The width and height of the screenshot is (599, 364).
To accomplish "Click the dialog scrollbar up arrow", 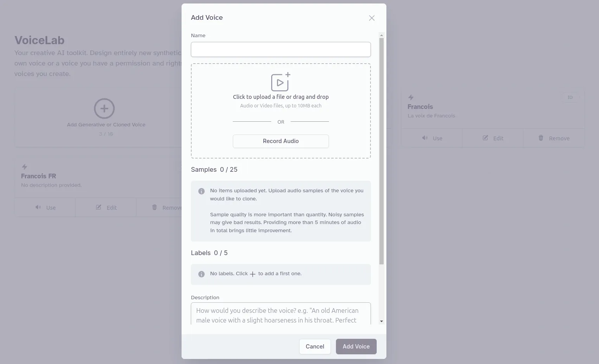I will 381,35.
